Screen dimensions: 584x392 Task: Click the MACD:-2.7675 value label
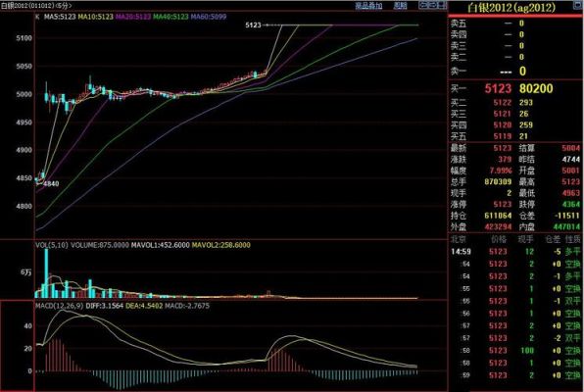pos(187,306)
